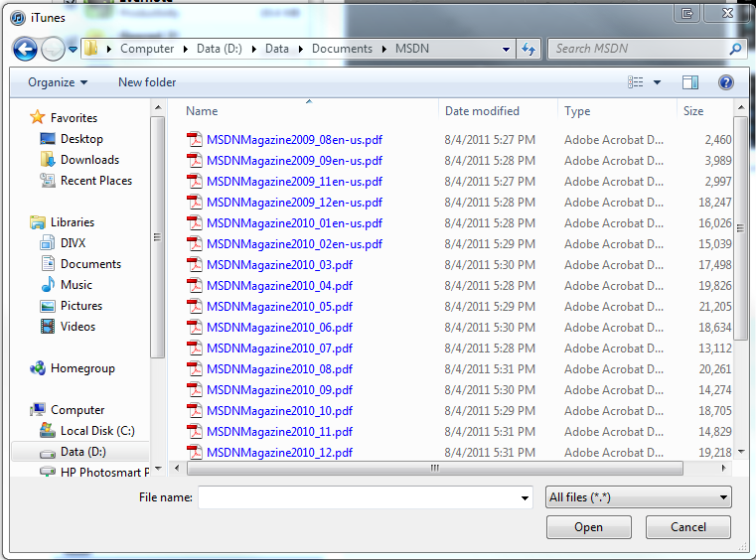Viewport: 756px width, 560px height.
Task: Click MSDN in the address breadcrumb
Action: pos(411,49)
